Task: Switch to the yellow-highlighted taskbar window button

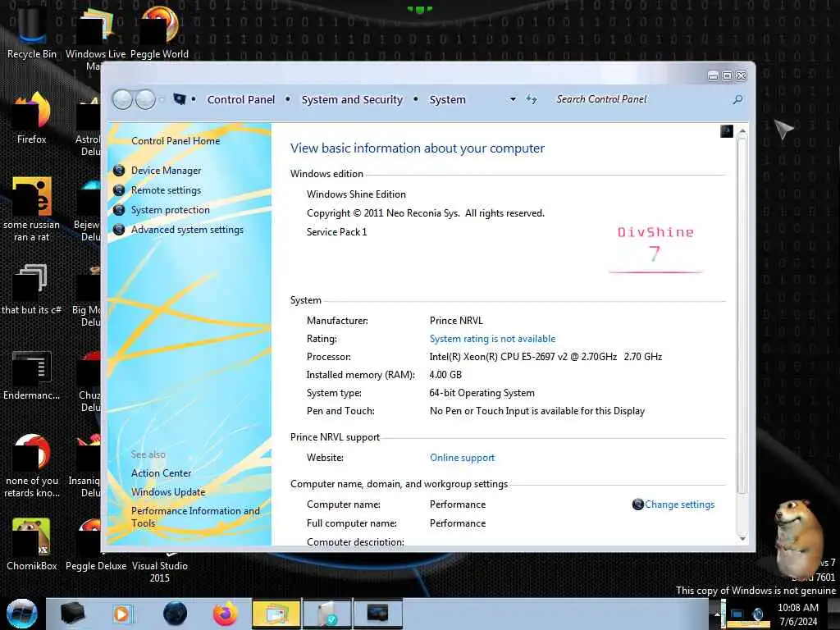Action: (x=276, y=614)
